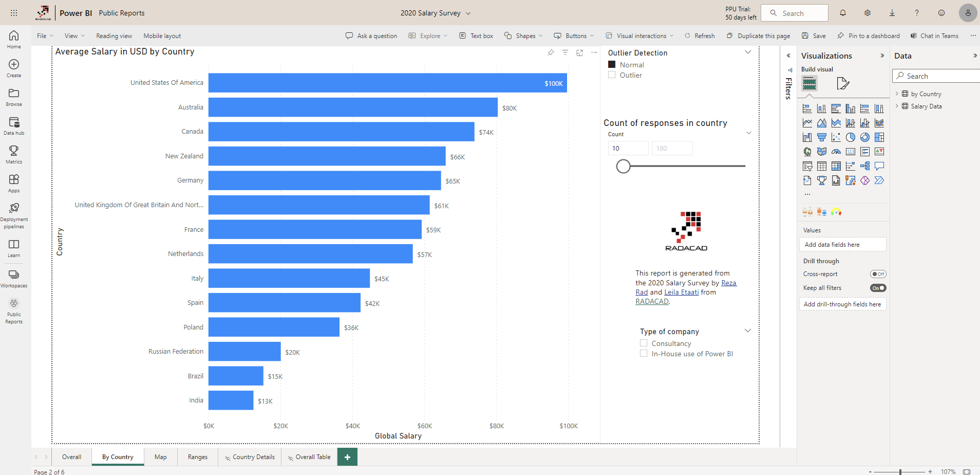Click the download arrow icon in header
The width and height of the screenshot is (980, 475).
[x=892, y=13]
